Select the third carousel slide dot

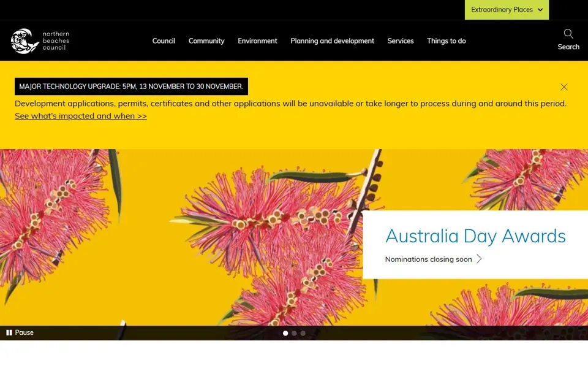point(303,333)
